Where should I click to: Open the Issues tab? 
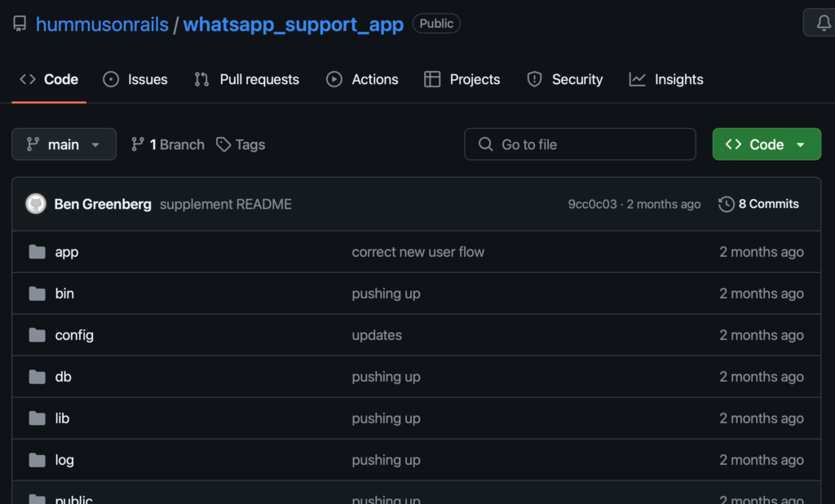tap(135, 79)
